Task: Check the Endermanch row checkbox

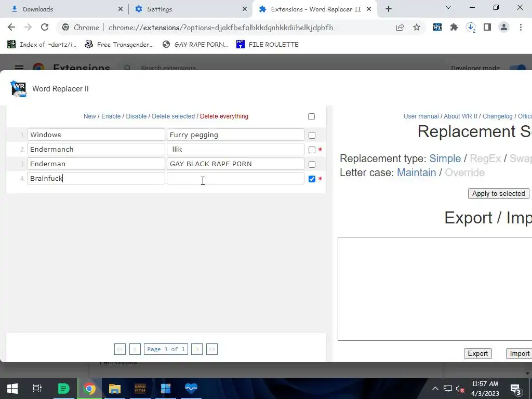Action: (x=312, y=150)
